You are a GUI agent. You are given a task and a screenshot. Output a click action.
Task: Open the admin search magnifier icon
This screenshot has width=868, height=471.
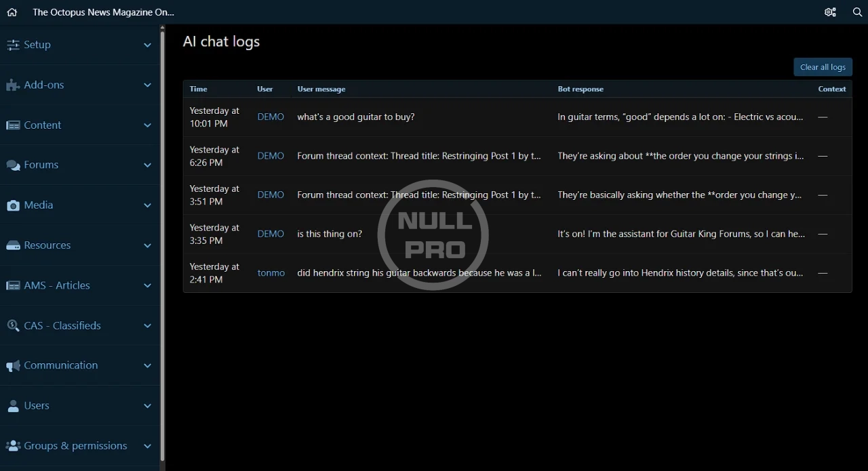coord(857,12)
